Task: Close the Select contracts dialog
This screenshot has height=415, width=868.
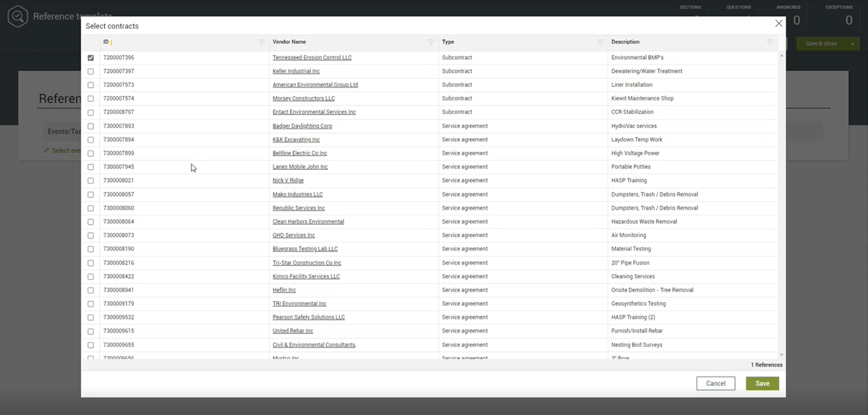Action: [779, 24]
